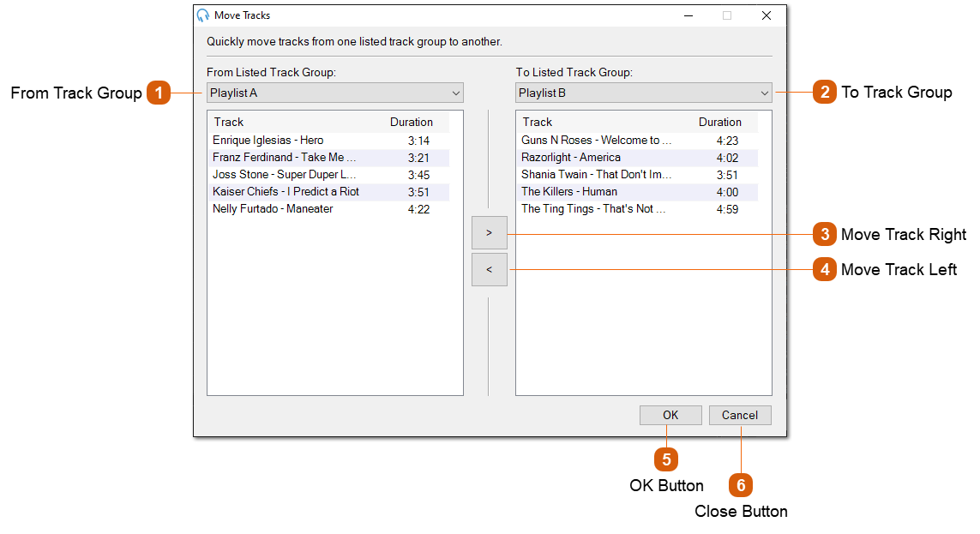The image size is (980, 534).
Task: Close the Move Tracks dialog window
Action: click(767, 15)
